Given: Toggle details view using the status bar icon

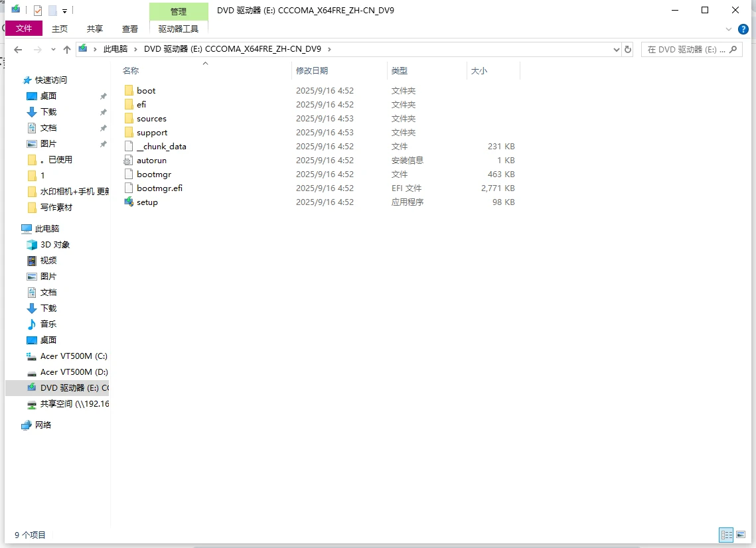Looking at the screenshot, I should pyautogui.click(x=726, y=535).
